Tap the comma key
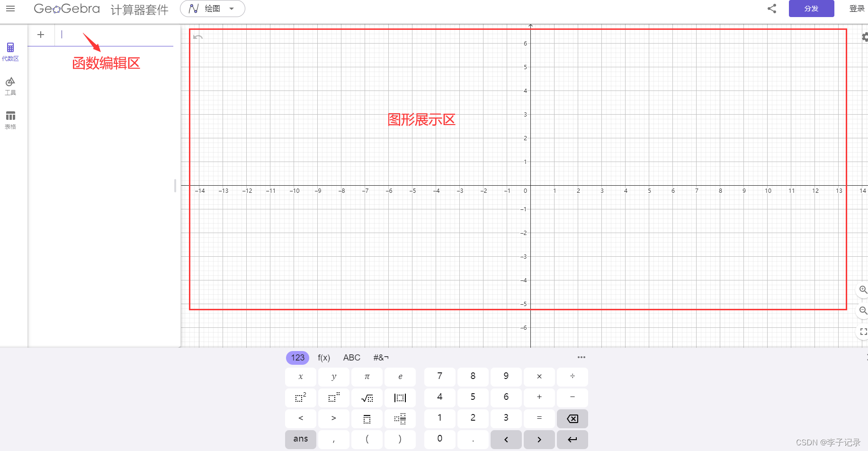 (x=334, y=439)
